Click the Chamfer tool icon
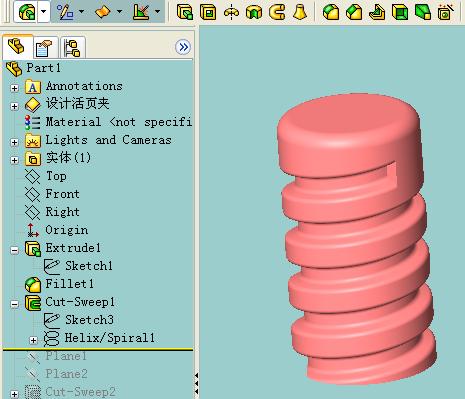Viewport: 465px width, 399px height. point(354,12)
